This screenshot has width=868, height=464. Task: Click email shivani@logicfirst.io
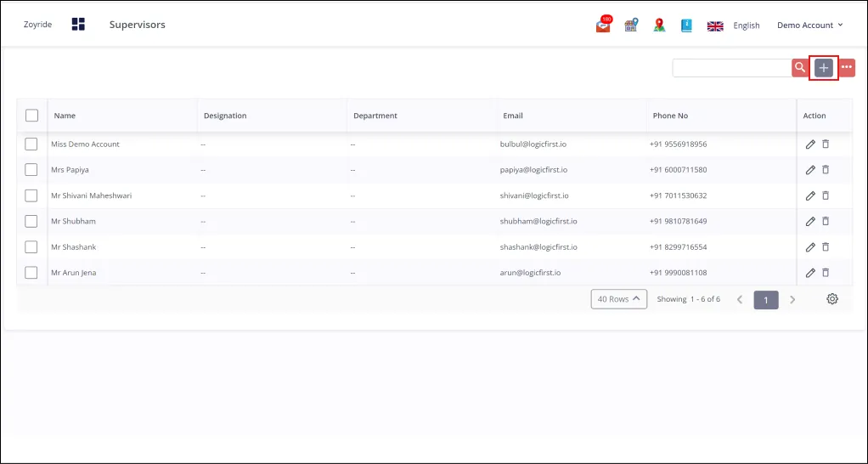coord(534,195)
